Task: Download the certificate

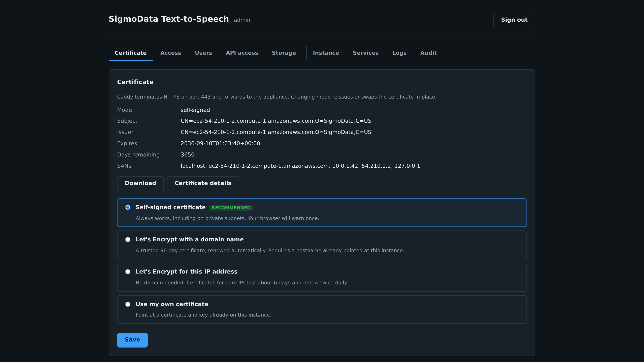Action: (140, 183)
